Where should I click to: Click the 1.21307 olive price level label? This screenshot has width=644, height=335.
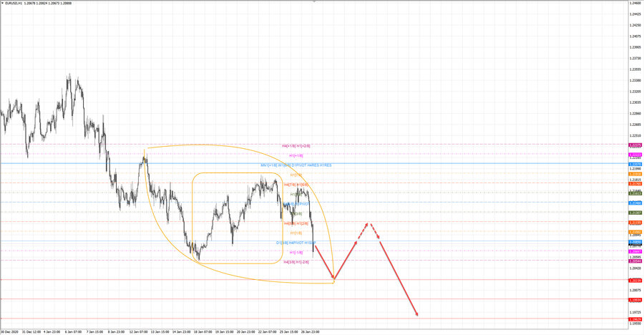(635, 213)
